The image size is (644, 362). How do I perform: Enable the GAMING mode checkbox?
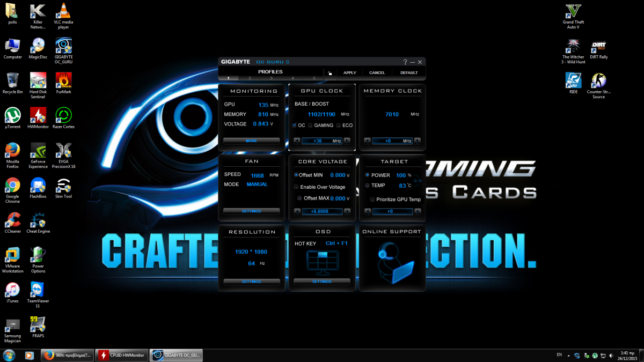310,125
